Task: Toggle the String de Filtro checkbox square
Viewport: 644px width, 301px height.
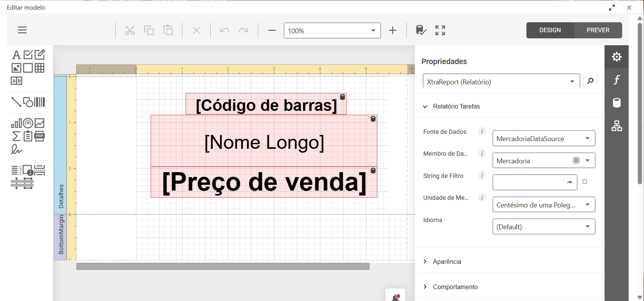Action: click(x=585, y=182)
